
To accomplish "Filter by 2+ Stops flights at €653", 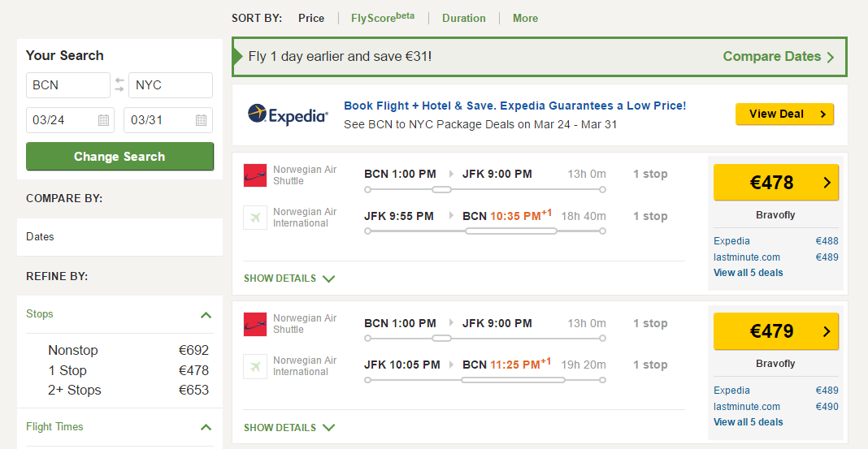I will click(x=128, y=391).
